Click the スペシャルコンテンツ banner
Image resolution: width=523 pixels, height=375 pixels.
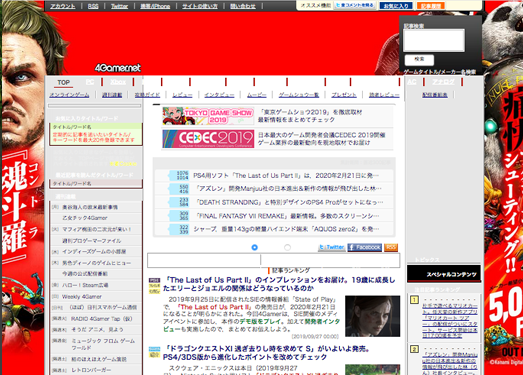444,274
